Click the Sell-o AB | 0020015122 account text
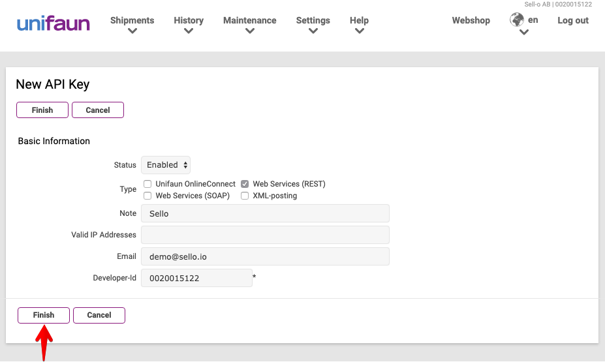The height and width of the screenshot is (364, 605). pyautogui.click(x=558, y=5)
